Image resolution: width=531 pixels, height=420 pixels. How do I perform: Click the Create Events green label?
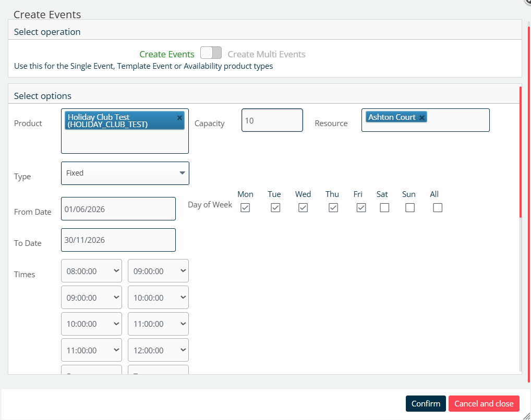point(167,54)
